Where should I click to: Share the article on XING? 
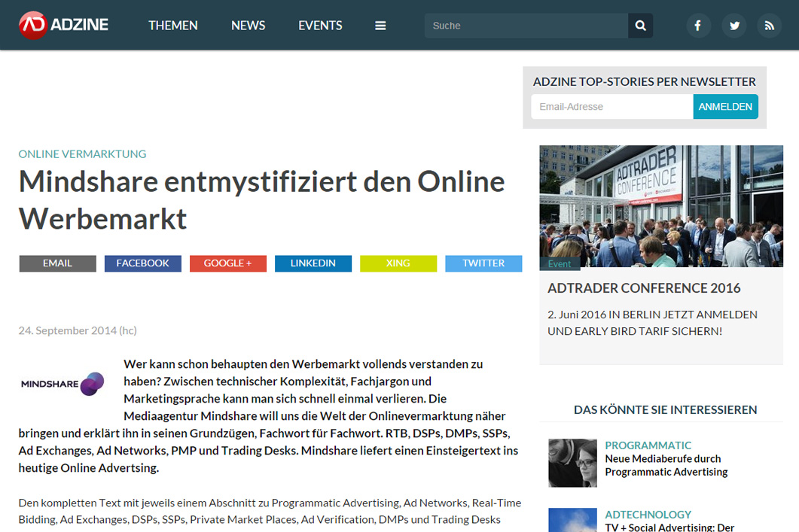pyautogui.click(x=398, y=263)
